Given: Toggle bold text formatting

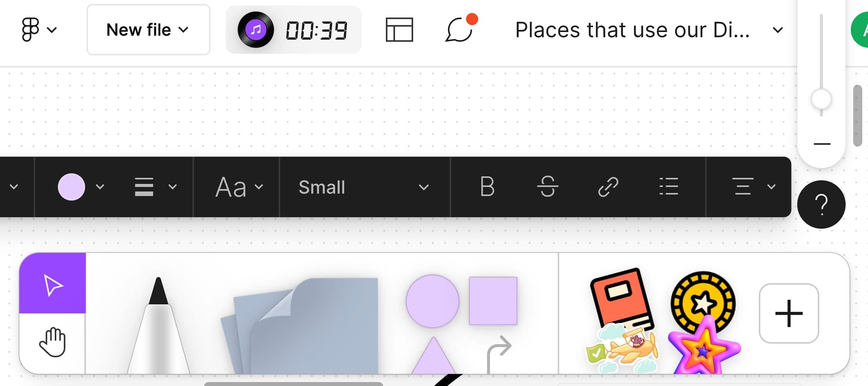Looking at the screenshot, I should (487, 187).
